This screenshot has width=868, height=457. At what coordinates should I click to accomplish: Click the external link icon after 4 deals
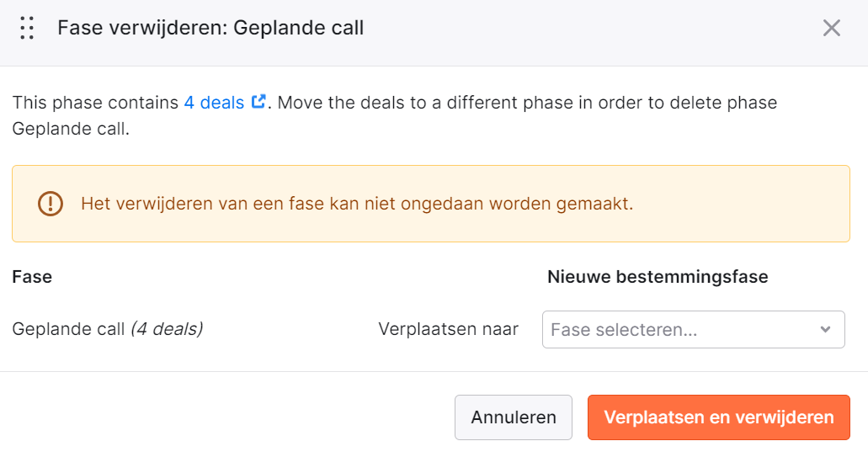point(258,101)
